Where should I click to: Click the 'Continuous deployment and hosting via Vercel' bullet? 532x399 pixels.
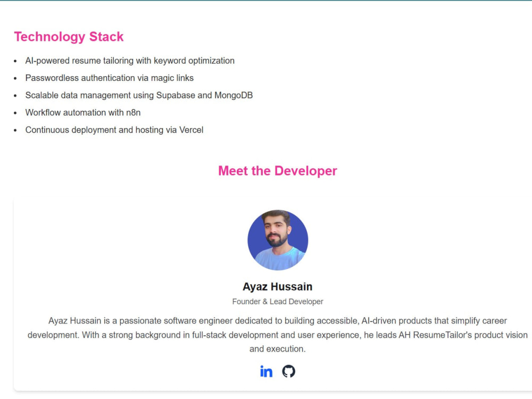click(114, 130)
